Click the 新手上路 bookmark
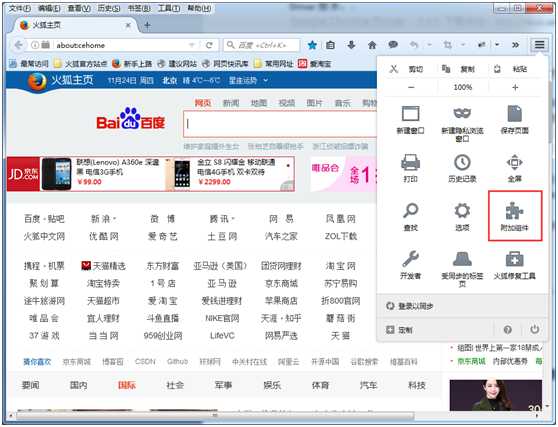Viewport: 558px width, 427px height. tap(132, 64)
